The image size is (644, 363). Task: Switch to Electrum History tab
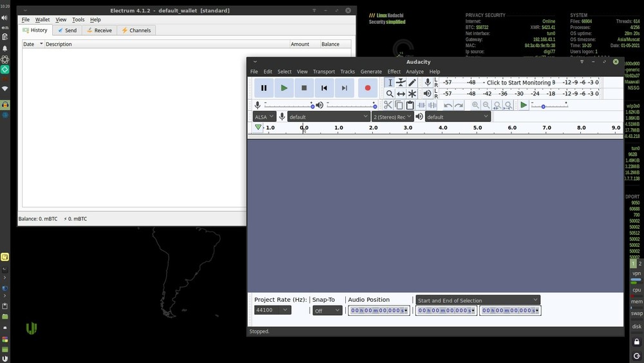[35, 30]
